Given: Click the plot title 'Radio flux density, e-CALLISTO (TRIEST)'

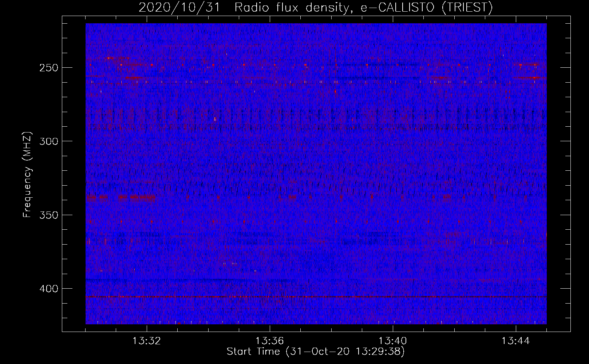Looking at the screenshot, I should pyautogui.click(x=363, y=7).
